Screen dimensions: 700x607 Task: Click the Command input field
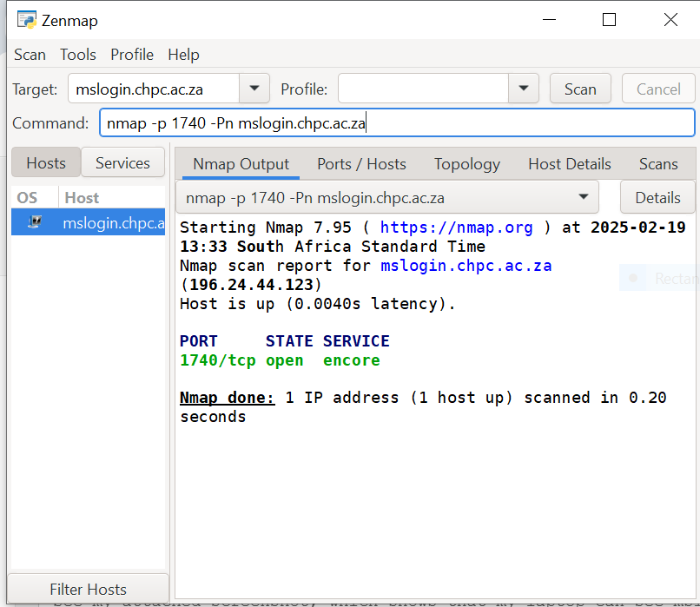pyautogui.click(x=397, y=122)
